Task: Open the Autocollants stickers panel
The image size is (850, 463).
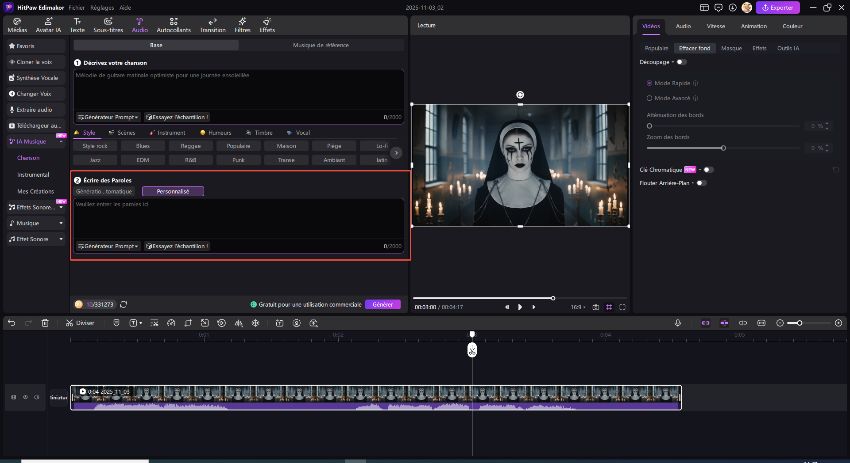Action: point(174,23)
